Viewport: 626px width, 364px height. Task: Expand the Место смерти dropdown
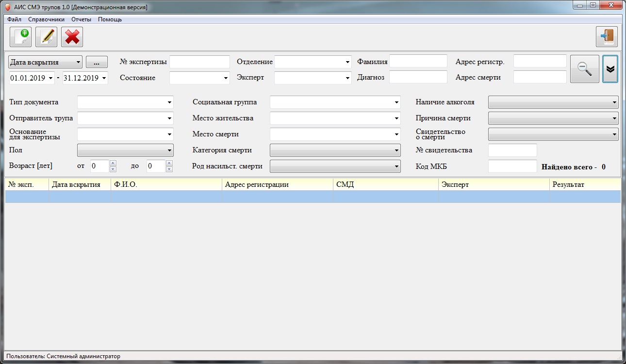(396, 134)
